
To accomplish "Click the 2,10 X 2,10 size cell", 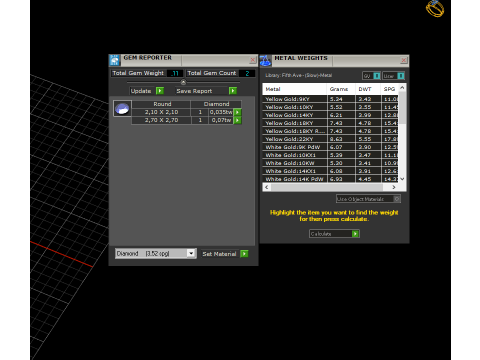I will [161, 112].
